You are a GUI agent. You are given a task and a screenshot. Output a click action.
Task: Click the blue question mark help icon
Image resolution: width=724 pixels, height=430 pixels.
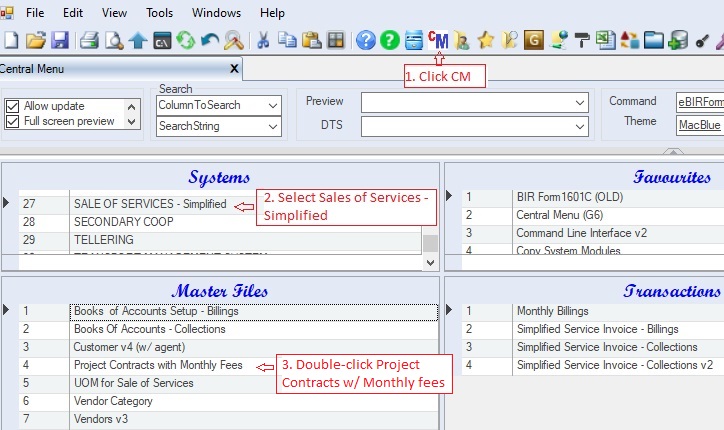coord(365,40)
